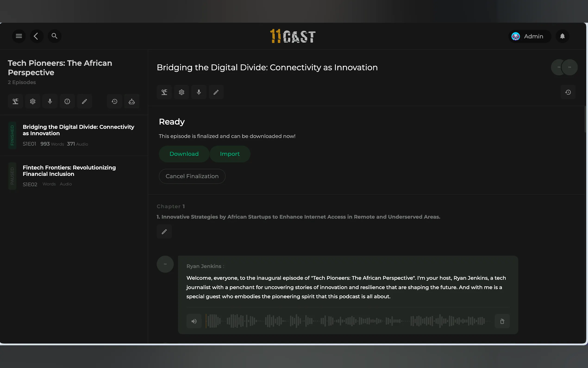This screenshot has height=368, width=588.
Task: Edit Chapter 1 with pencil icon
Action: click(164, 232)
